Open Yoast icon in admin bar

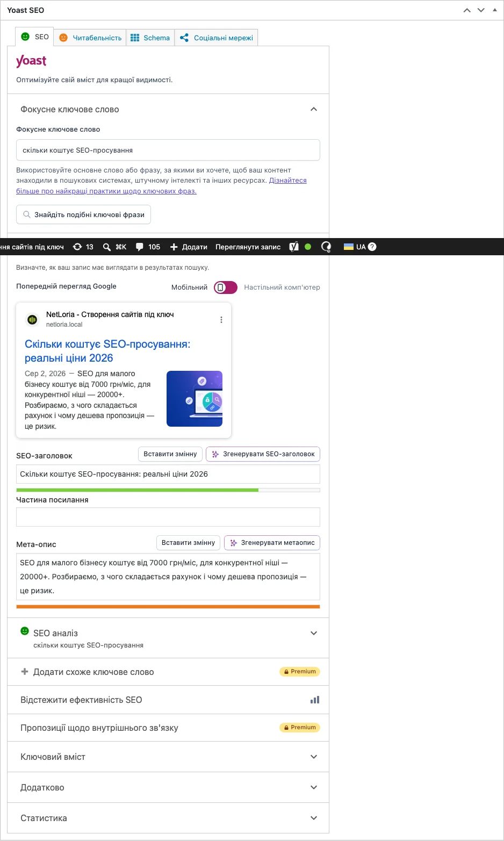tap(294, 247)
